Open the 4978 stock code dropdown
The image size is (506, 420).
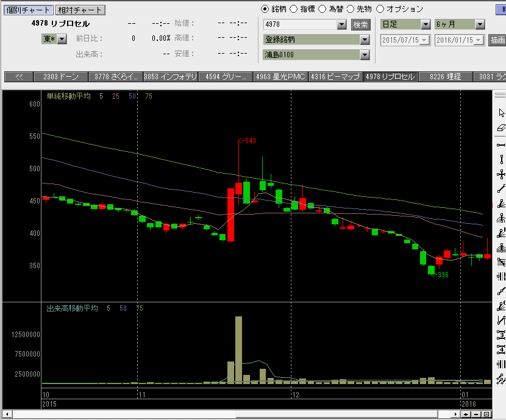click(341, 24)
